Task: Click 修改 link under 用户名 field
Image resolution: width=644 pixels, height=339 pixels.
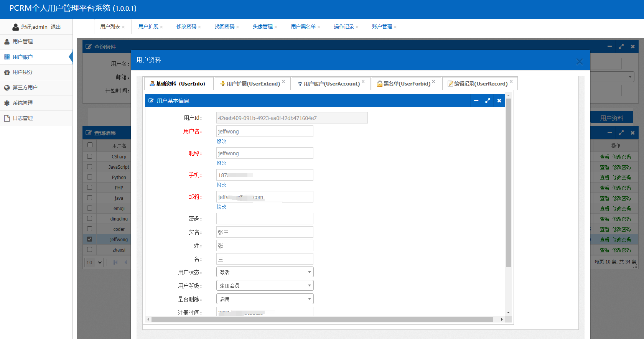Action: 221,141
